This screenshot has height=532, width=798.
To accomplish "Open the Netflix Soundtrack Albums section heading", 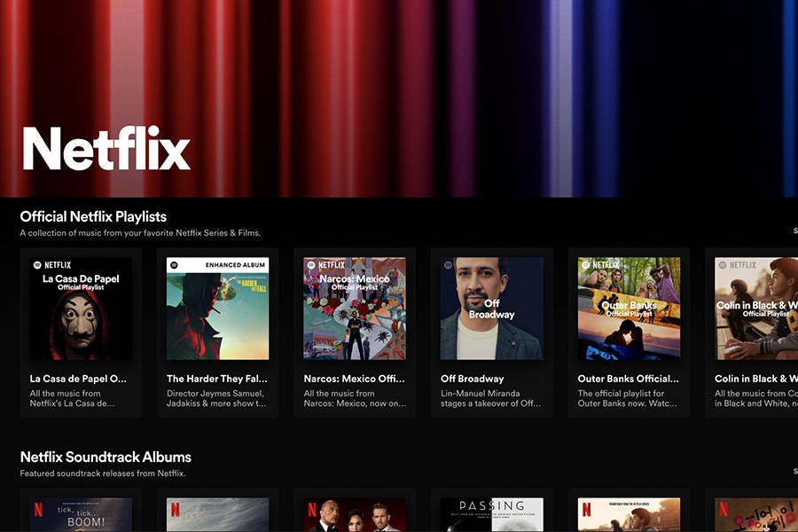I will tap(106, 458).
